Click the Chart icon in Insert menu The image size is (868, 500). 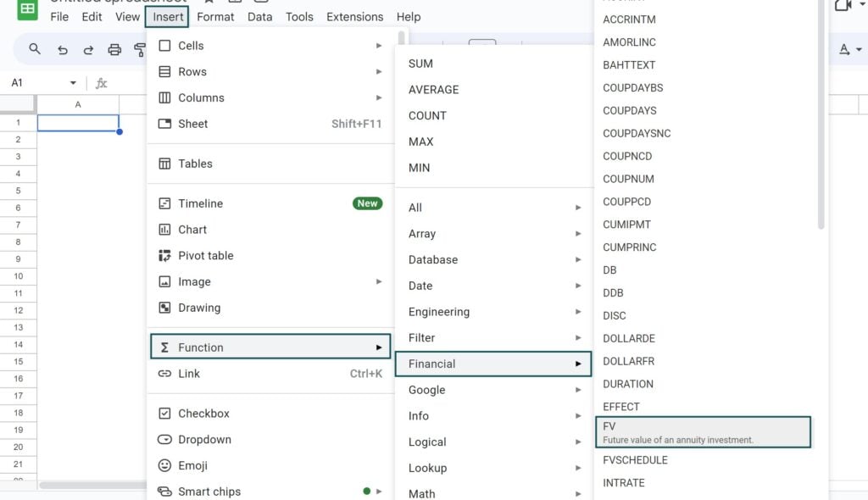coord(164,229)
